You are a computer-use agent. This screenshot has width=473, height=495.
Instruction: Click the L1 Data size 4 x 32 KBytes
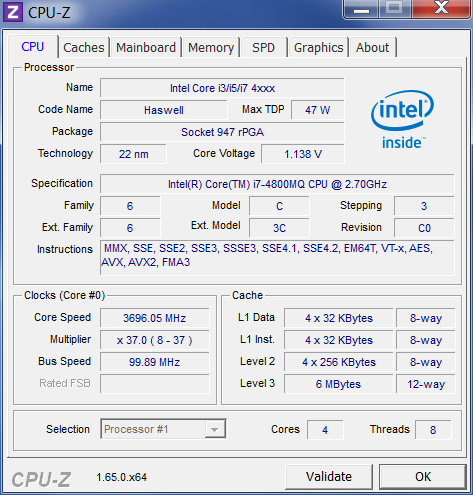tap(339, 318)
